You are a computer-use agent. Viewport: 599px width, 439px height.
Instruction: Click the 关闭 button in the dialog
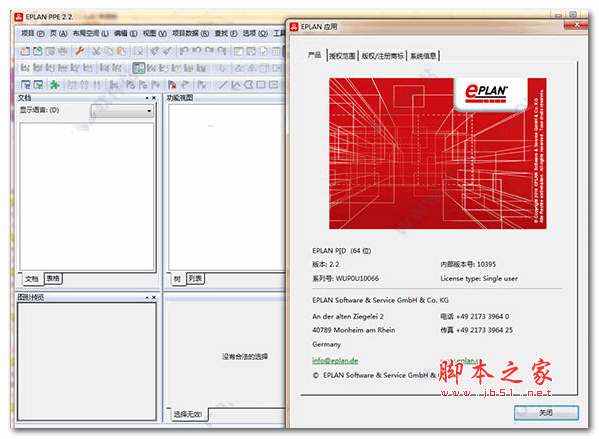(x=546, y=413)
